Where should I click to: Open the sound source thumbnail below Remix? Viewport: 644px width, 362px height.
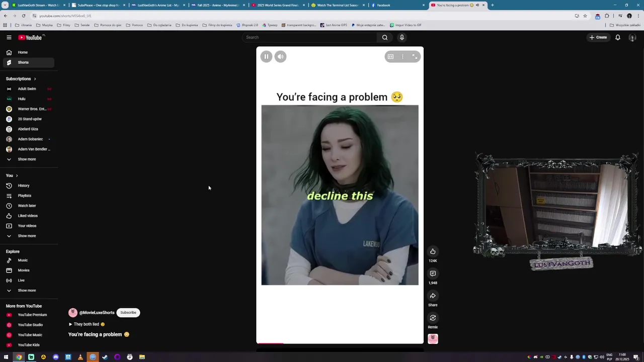coord(433,339)
